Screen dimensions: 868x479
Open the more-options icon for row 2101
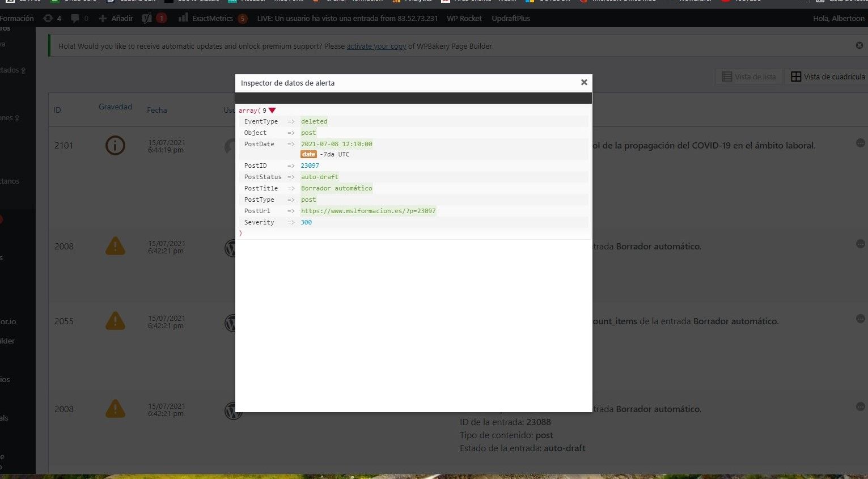click(860, 143)
